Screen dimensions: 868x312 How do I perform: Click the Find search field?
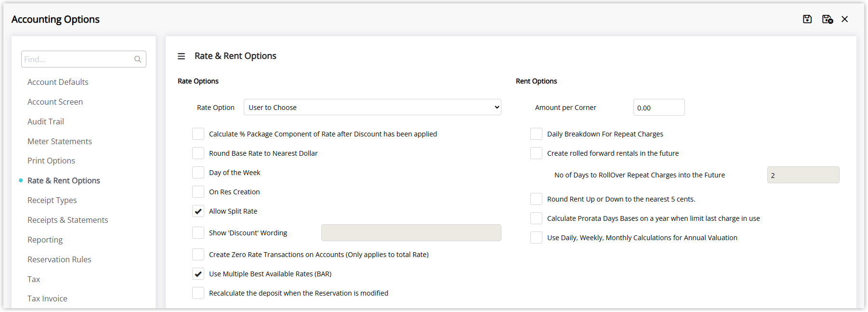[x=84, y=59]
